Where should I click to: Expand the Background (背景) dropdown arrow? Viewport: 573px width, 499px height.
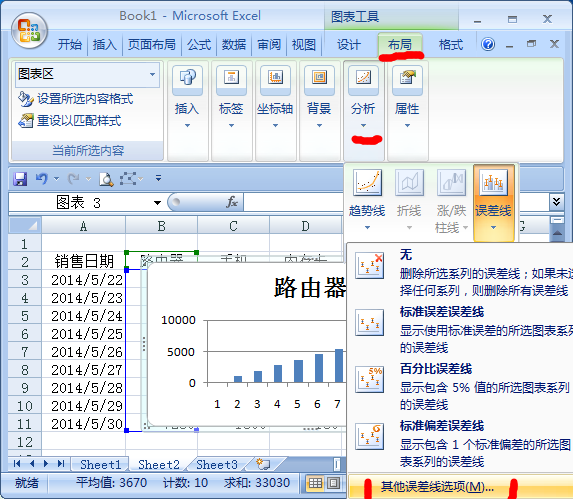tap(319, 126)
